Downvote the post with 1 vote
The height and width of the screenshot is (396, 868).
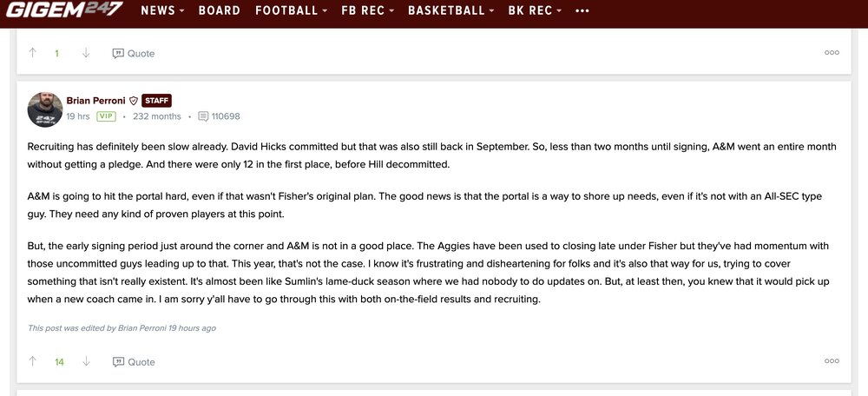pyautogui.click(x=86, y=53)
